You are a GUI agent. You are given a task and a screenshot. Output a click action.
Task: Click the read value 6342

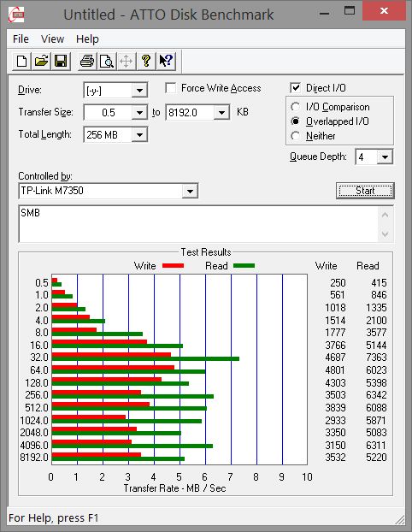pos(376,395)
